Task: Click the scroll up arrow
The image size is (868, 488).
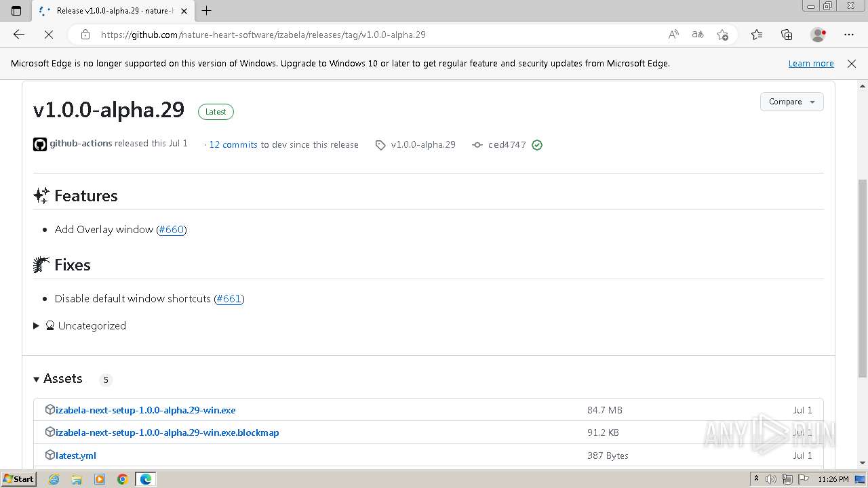Action: pyautogui.click(x=863, y=85)
